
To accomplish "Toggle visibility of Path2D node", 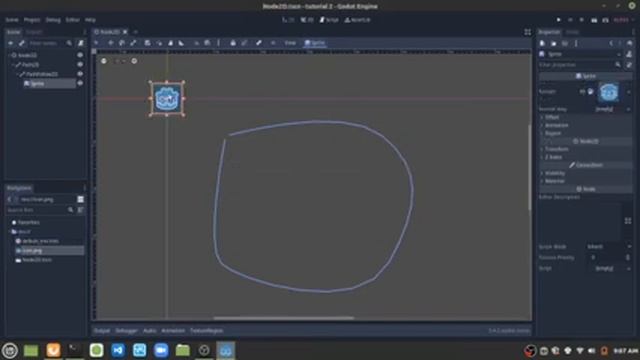I will (80, 64).
